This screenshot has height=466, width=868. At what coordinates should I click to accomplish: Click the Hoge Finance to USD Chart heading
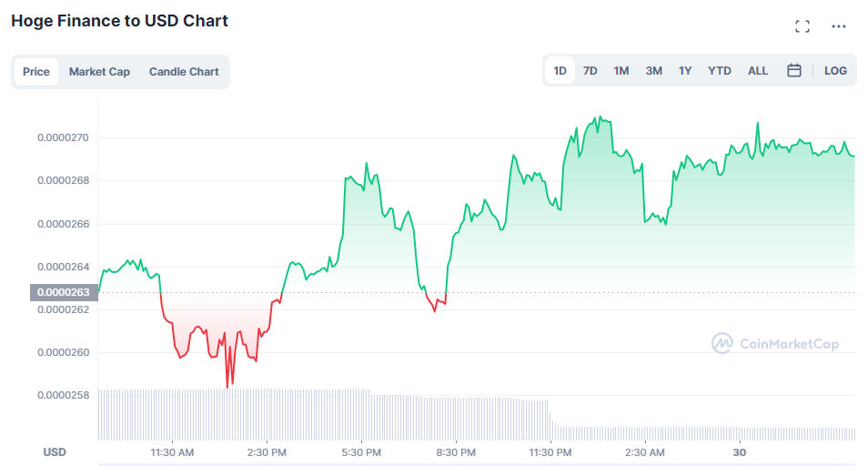point(119,20)
